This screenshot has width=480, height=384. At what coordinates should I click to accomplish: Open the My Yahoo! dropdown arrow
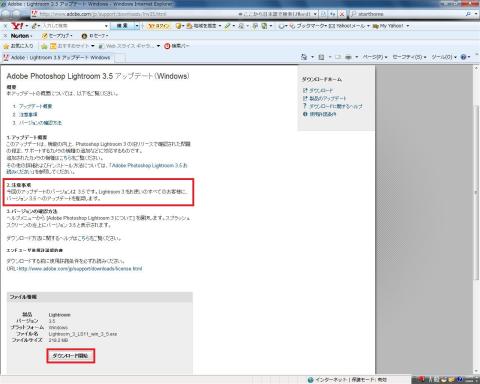pos(408,26)
